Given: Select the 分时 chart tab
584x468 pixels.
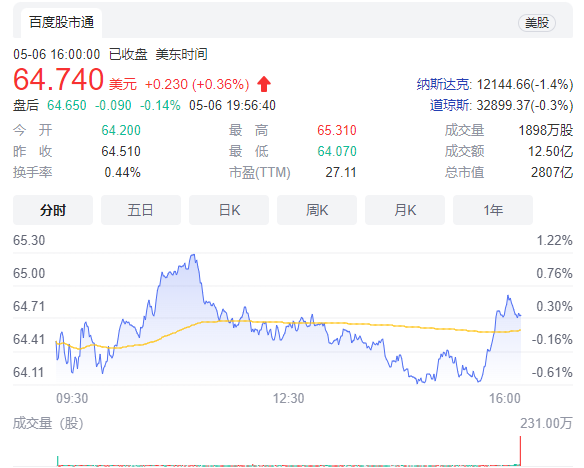Looking at the screenshot, I should point(53,210).
